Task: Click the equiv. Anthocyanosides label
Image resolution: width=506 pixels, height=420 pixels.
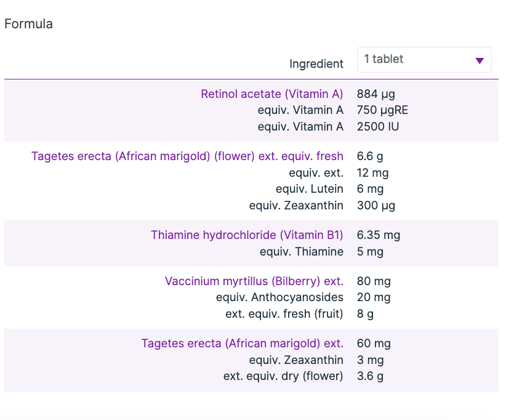Action: [279, 297]
